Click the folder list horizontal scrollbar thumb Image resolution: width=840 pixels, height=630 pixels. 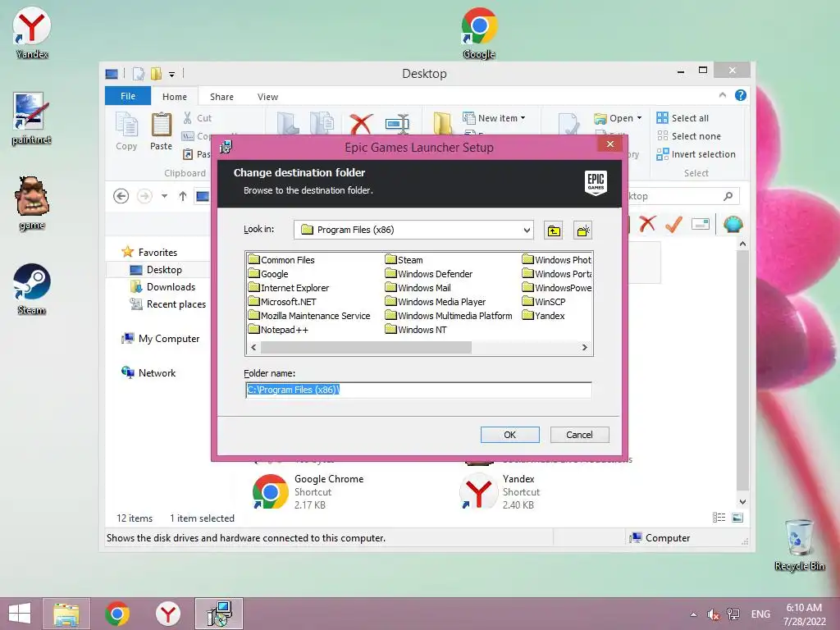point(366,348)
